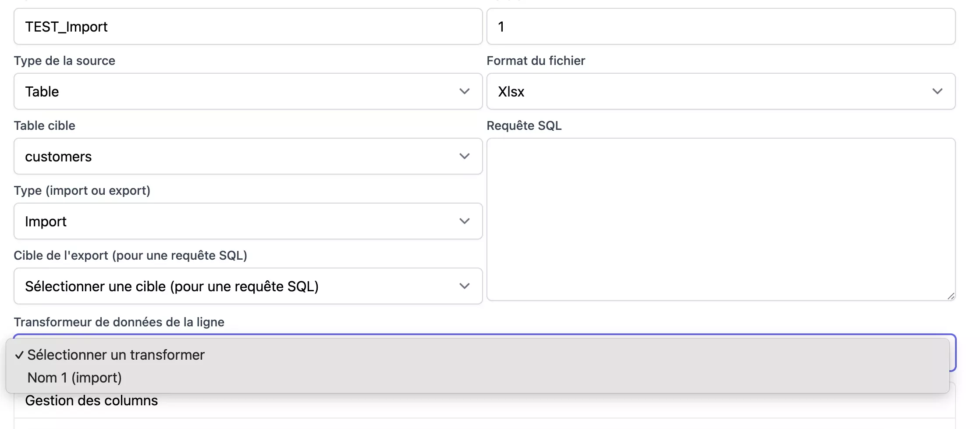Click the chevron in the Type (import ou export) dropdown
The width and height of the screenshot is (980, 429).
pyautogui.click(x=464, y=221)
